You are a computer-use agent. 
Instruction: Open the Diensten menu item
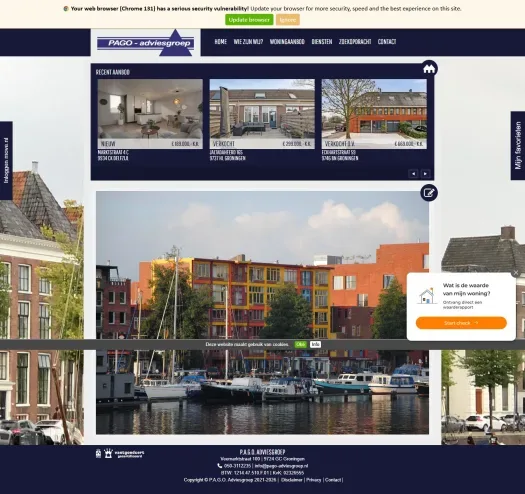(x=322, y=42)
